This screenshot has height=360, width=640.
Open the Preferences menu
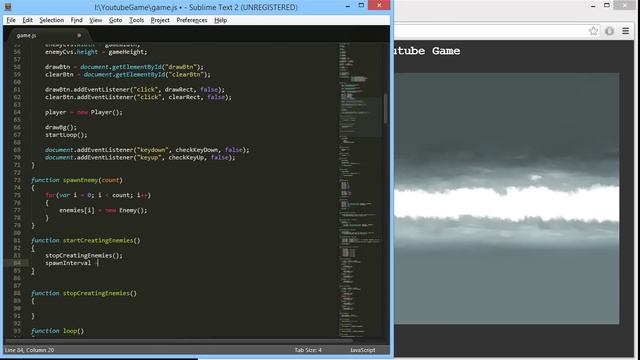pos(192,20)
